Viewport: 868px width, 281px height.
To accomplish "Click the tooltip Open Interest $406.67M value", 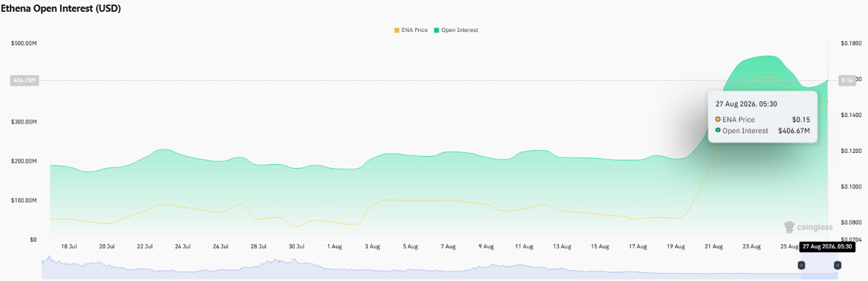I will [x=793, y=131].
